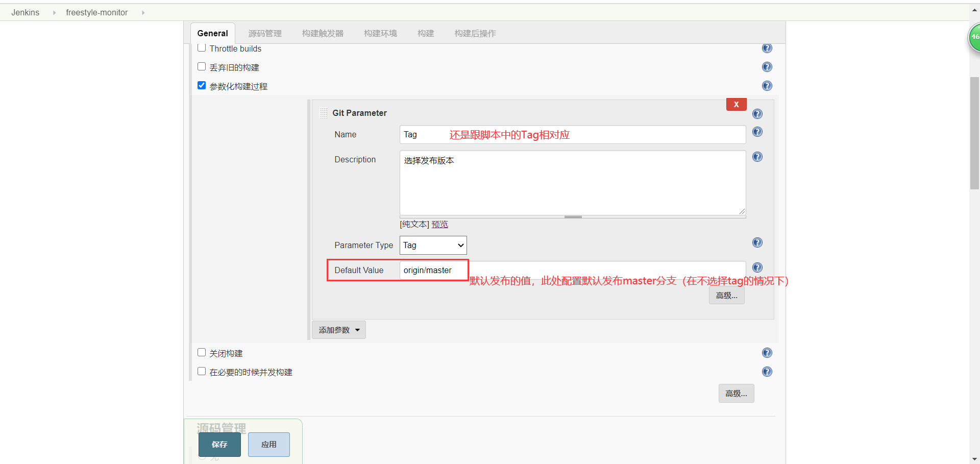The image size is (980, 464).
Task: Expand the 添加参数 dropdown button
Action: coord(339,330)
